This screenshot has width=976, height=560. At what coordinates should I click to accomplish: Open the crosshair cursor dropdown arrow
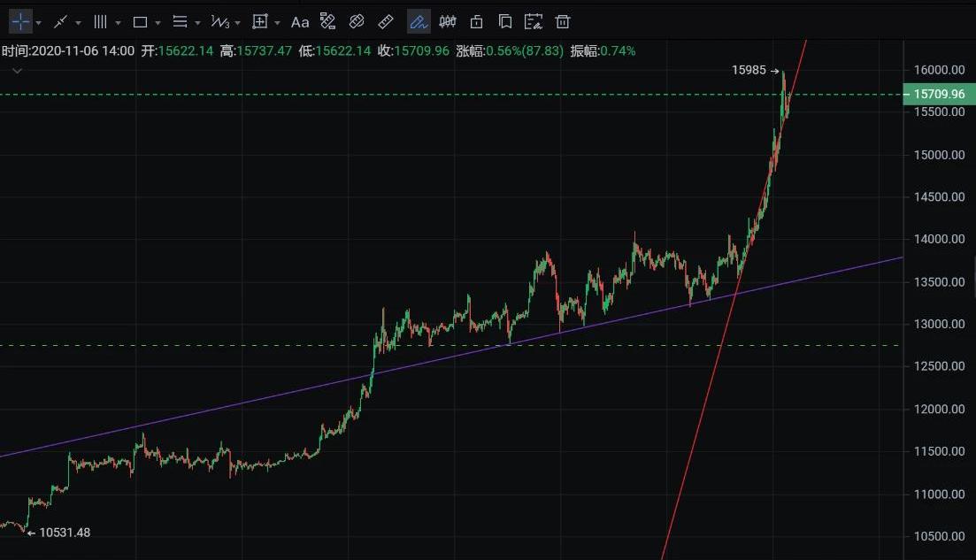pyautogui.click(x=39, y=23)
